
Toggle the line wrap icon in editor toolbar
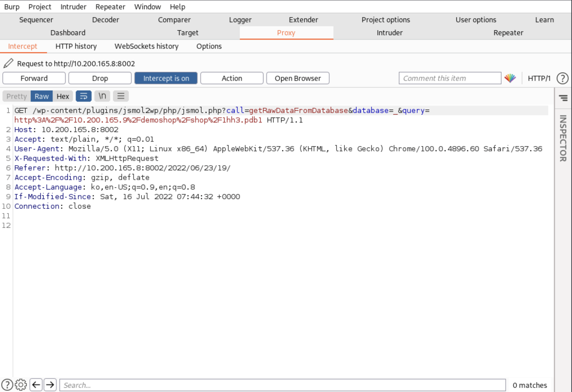[83, 96]
